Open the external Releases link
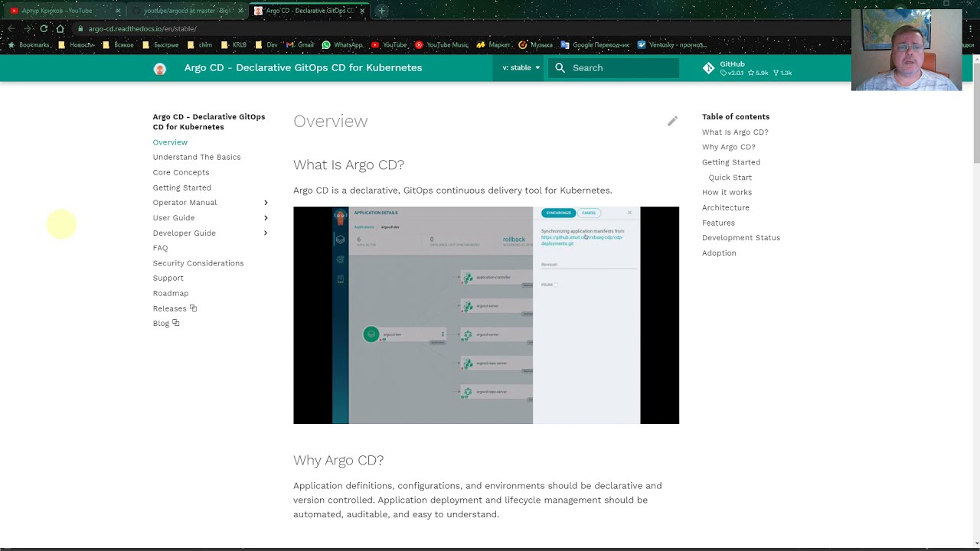The width and height of the screenshot is (980, 551). coord(175,308)
